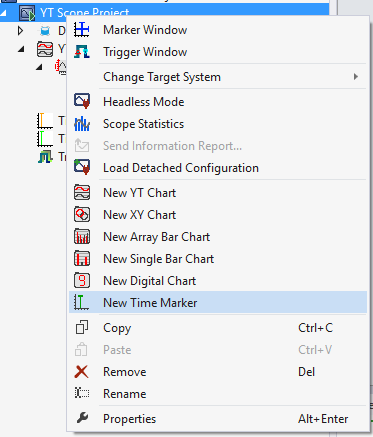Click the New YT Chart icon
The width and height of the screenshot is (373, 437).
[82, 192]
